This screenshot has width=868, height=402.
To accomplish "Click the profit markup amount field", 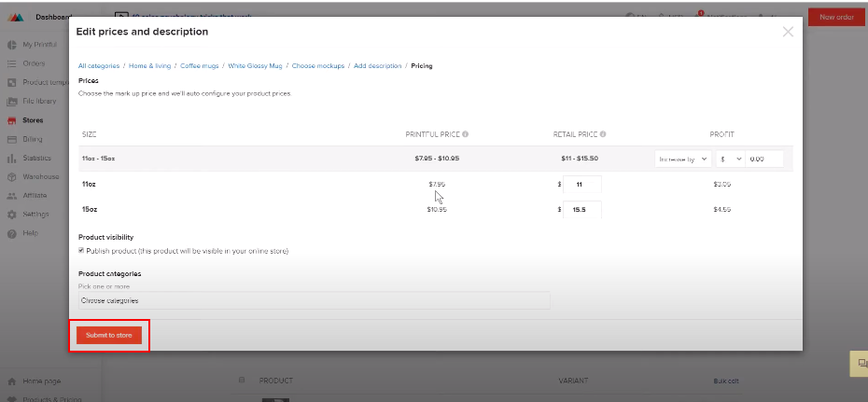I will [763, 159].
